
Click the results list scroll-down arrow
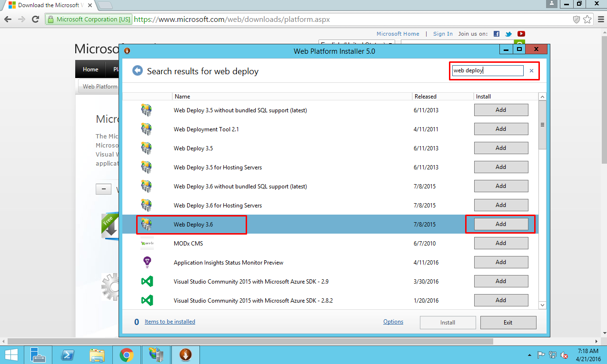click(x=542, y=305)
